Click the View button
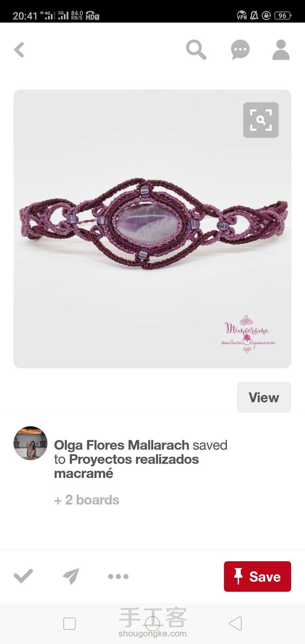This screenshot has width=305, height=644. (x=264, y=397)
